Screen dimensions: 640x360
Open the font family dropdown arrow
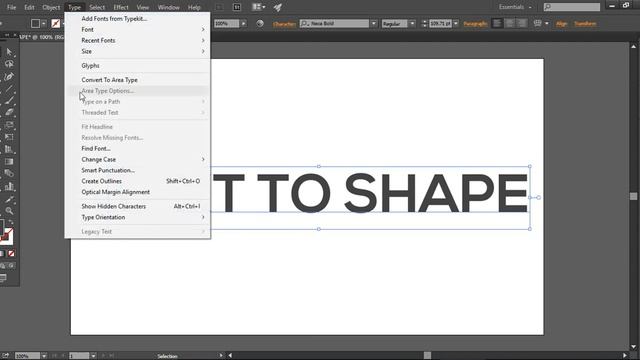tap(373, 24)
